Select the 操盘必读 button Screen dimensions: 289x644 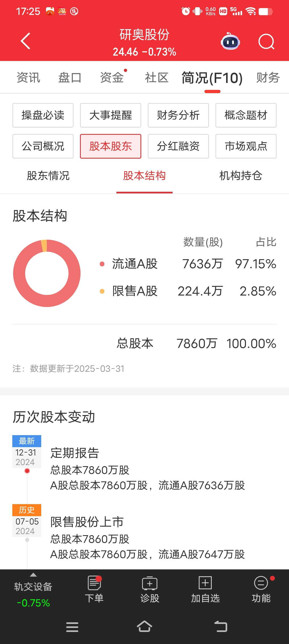[x=43, y=115]
